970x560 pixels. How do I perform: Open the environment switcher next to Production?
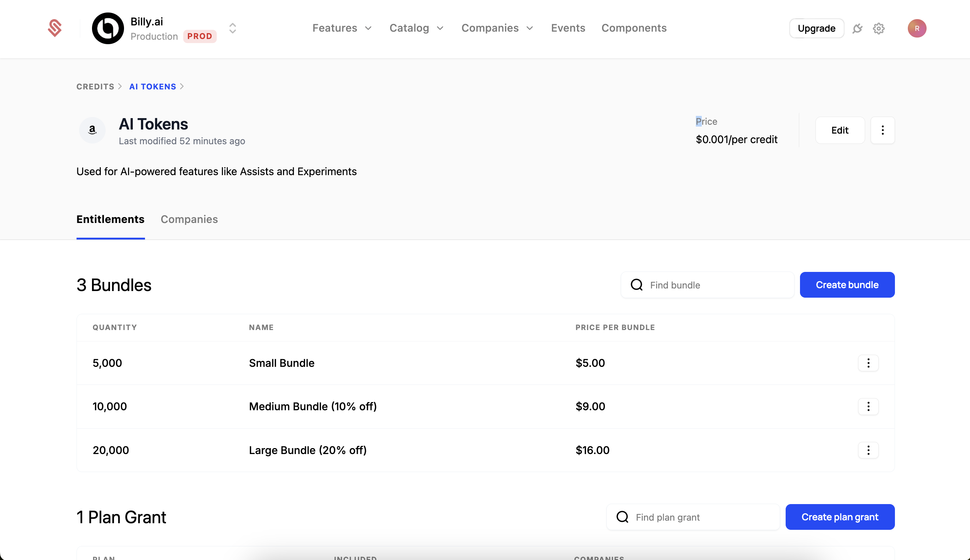[232, 28]
